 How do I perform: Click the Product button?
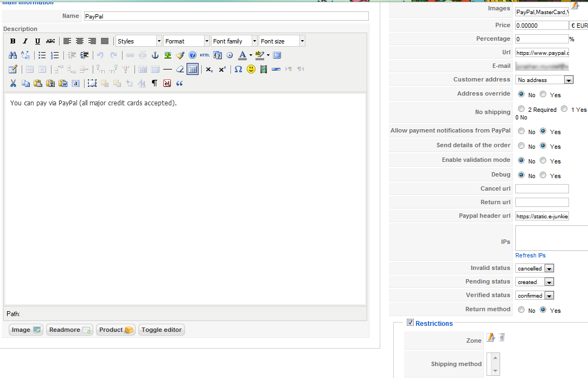tap(116, 330)
